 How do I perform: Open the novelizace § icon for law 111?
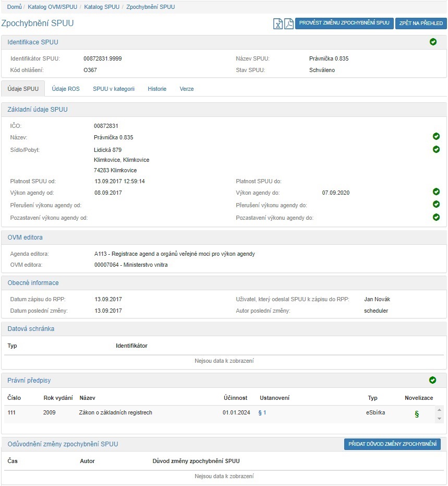[x=416, y=414]
